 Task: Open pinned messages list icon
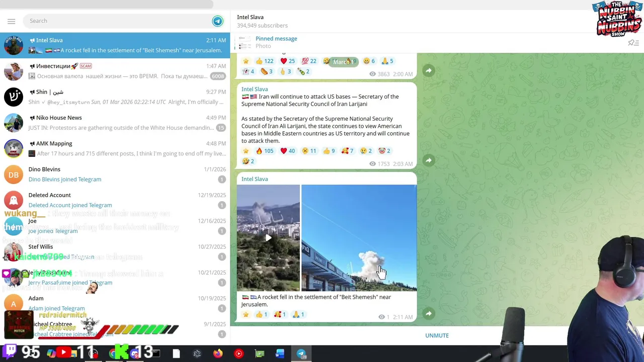point(633,43)
